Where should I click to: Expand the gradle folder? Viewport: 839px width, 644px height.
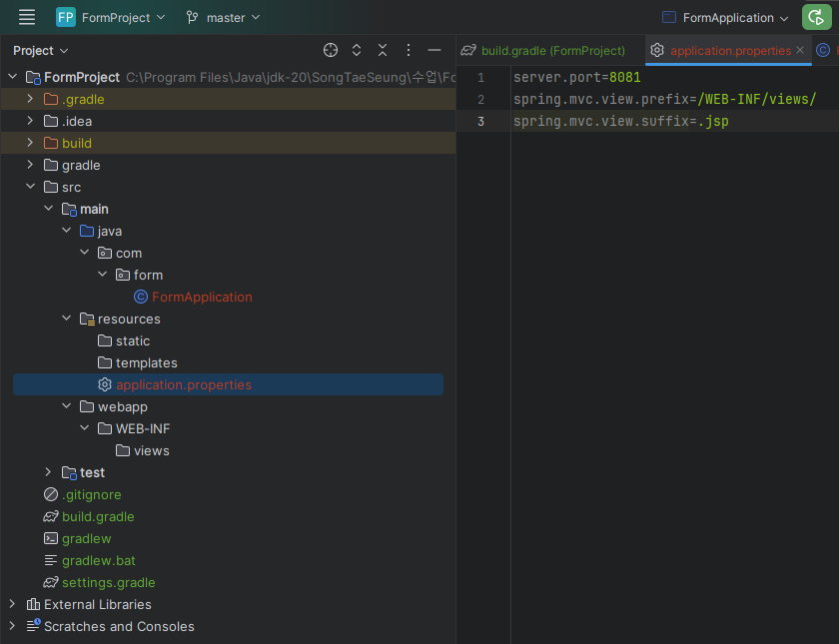[x=31, y=164]
